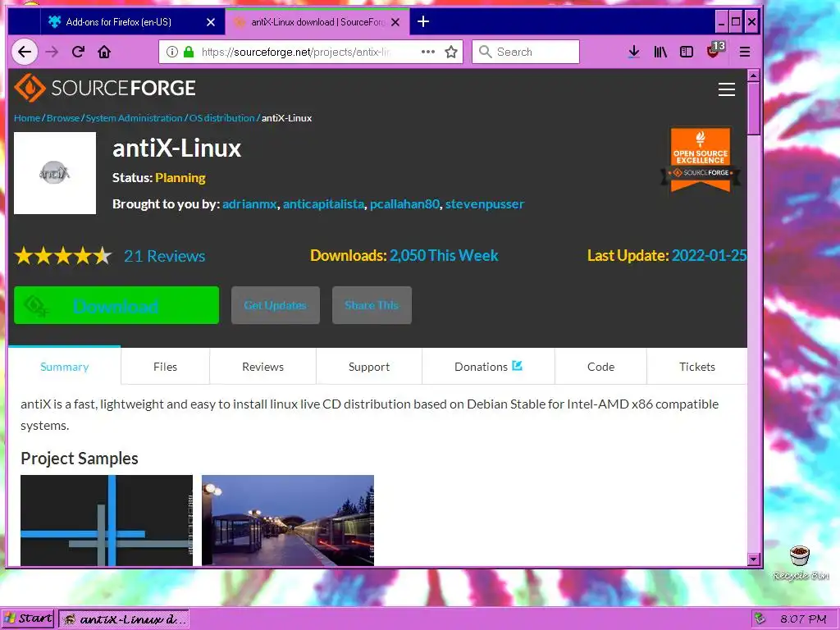
Task: Open the SourceForge site hamburger menu
Action: 727,89
